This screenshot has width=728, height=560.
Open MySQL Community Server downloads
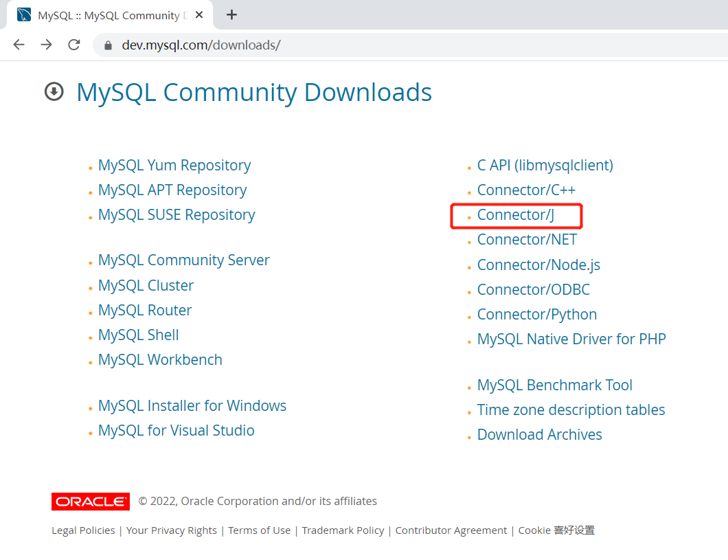(183, 260)
